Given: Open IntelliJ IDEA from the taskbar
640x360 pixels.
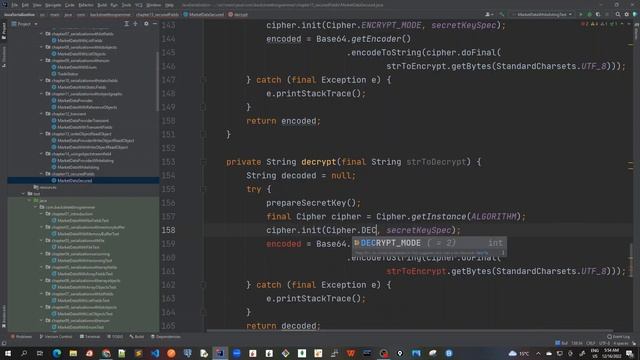Looking at the screenshot, I should click(220, 353).
